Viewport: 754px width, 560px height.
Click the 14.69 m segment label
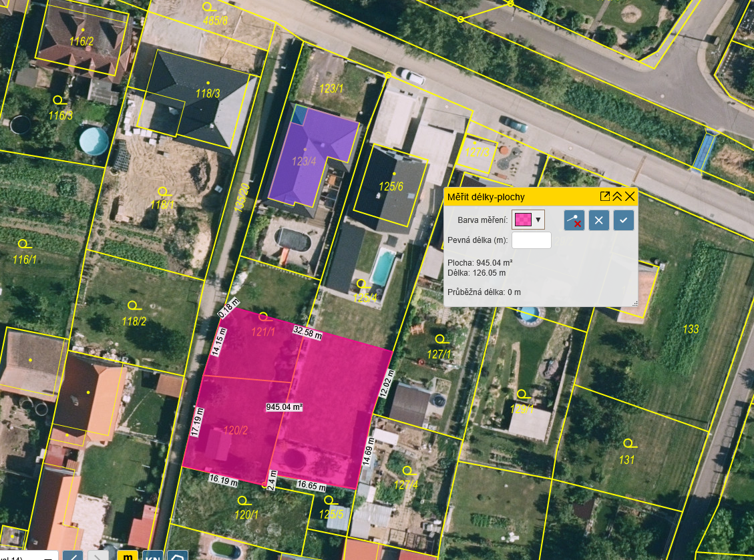click(x=369, y=451)
